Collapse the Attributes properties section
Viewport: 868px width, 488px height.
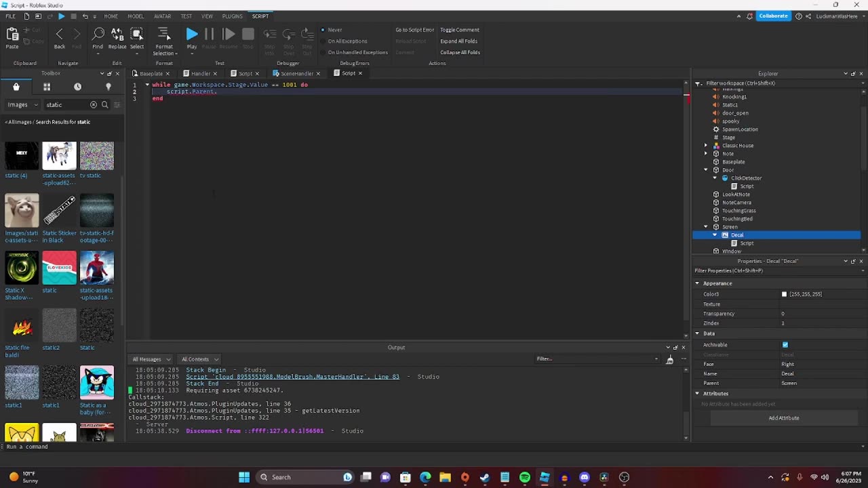tap(697, 393)
